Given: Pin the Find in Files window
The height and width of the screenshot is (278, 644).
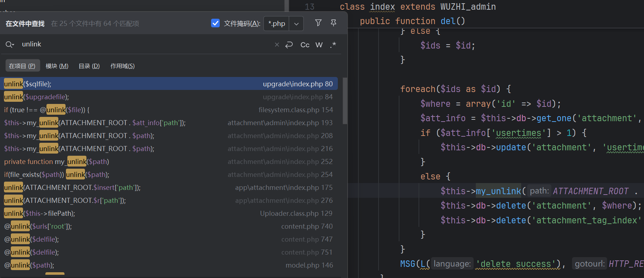Looking at the screenshot, I should pos(334,23).
